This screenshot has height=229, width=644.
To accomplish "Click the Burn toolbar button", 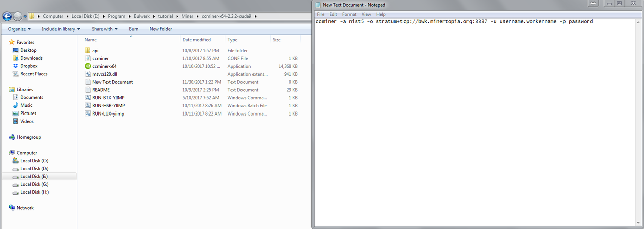I will pos(134,29).
